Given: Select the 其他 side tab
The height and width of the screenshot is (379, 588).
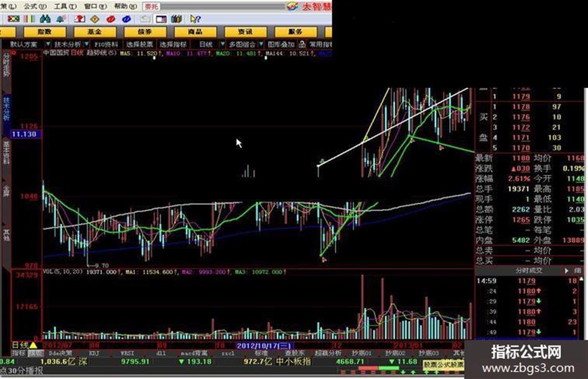Looking at the screenshot, I should (6, 235).
